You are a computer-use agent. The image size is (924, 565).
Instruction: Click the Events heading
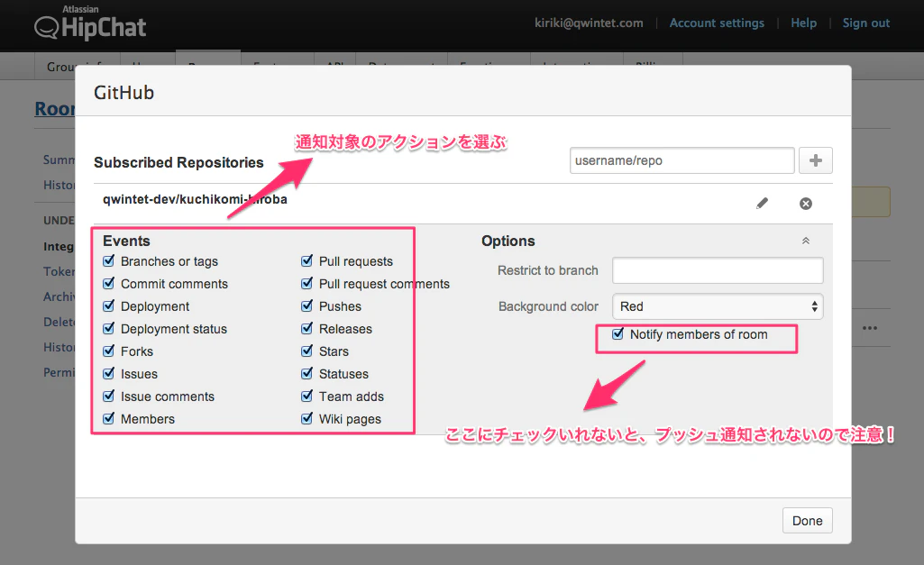click(126, 241)
